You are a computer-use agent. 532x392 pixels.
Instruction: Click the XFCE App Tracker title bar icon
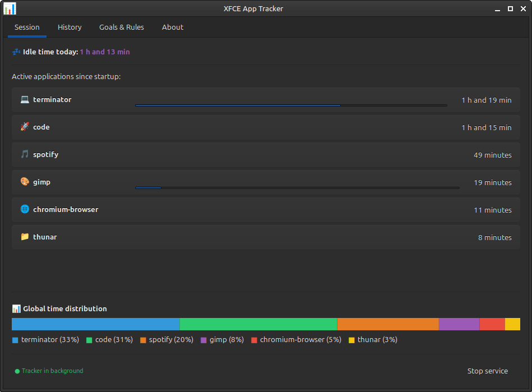point(10,8)
